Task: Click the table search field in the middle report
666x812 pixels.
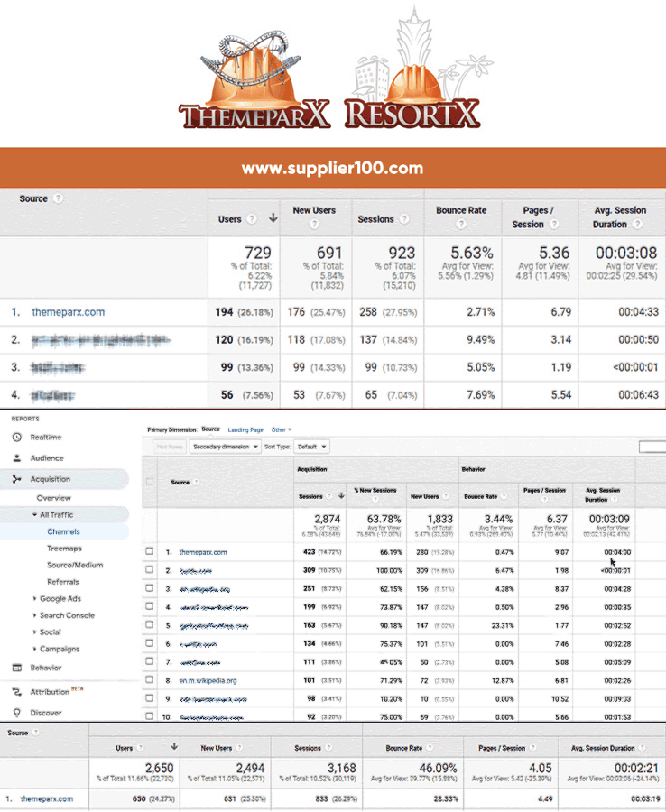Action: point(652,447)
